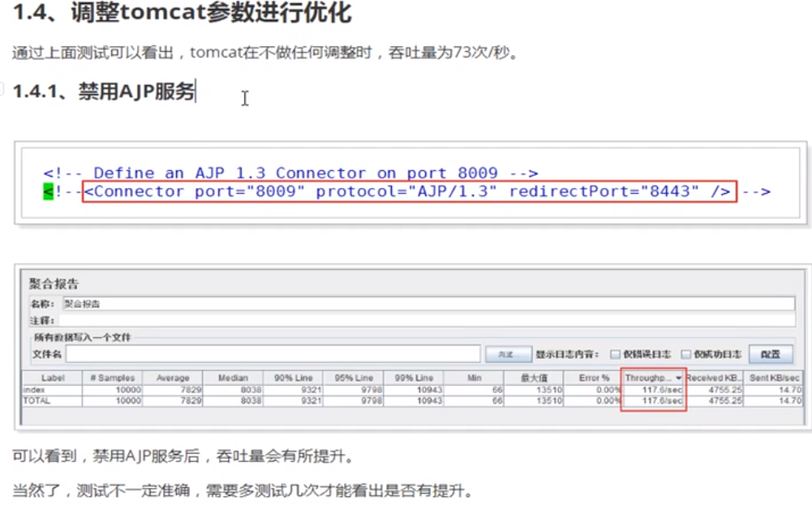The width and height of the screenshot is (812, 505).
Task: Tick the 仅成功日志 checkbox
Action: click(686, 354)
